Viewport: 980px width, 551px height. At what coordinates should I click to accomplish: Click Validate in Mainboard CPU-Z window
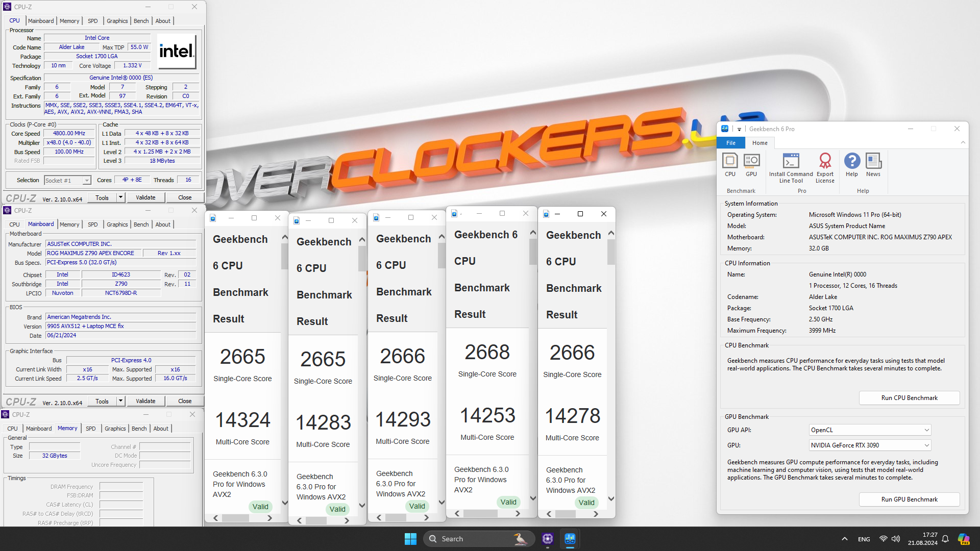[x=145, y=401]
